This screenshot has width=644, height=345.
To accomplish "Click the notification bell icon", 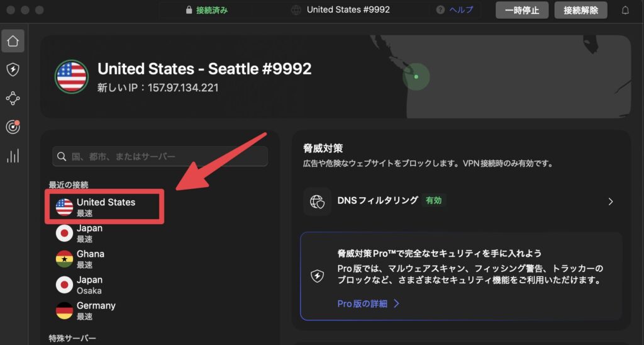I will (x=625, y=10).
